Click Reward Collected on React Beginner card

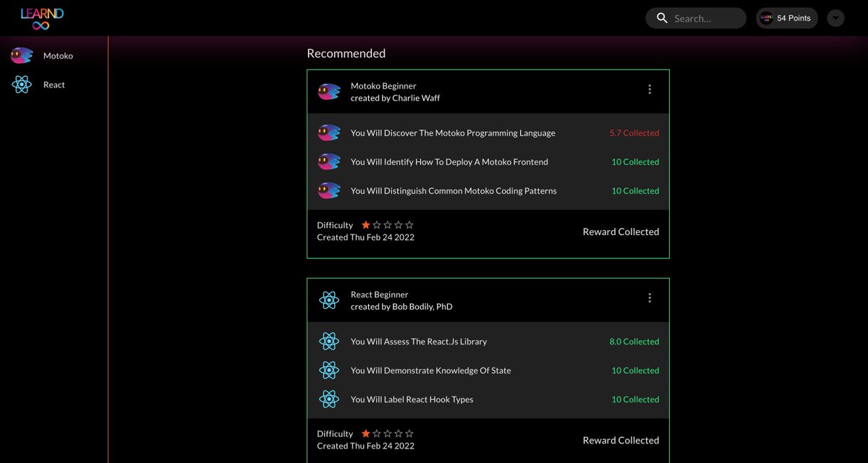pos(621,440)
